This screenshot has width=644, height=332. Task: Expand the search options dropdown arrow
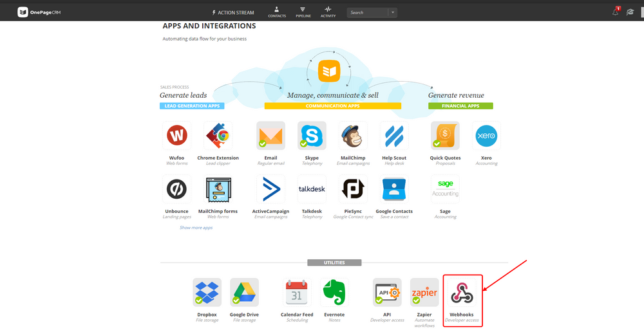click(x=393, y=13)
